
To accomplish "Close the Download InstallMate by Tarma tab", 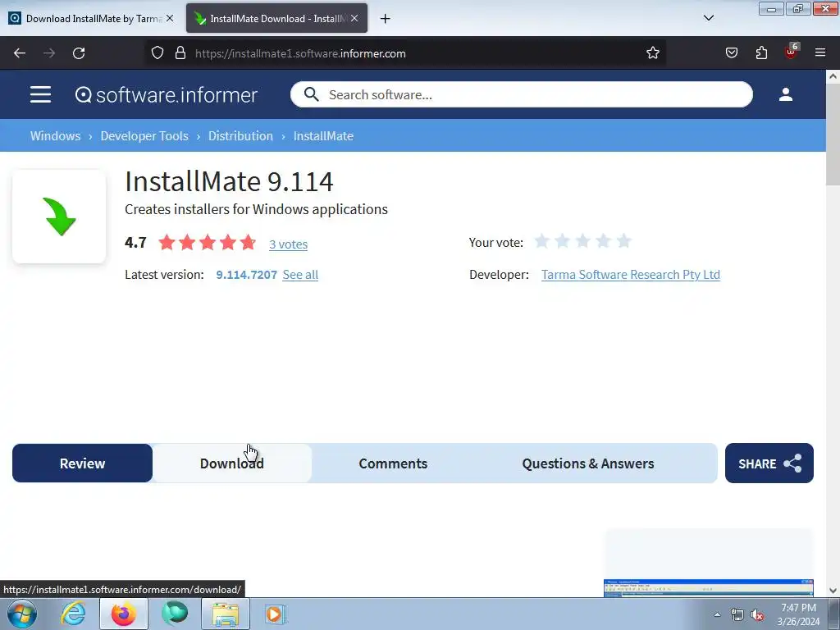I will [x=170, y=18].
